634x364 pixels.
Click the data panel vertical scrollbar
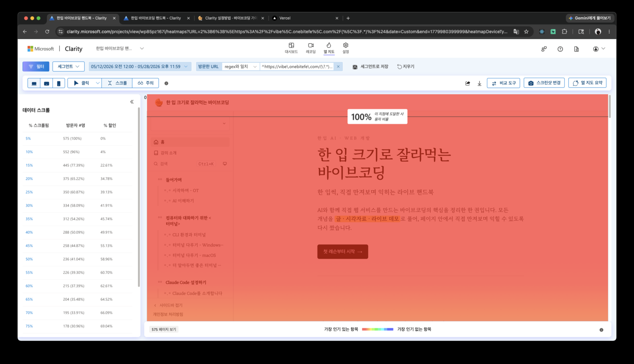point(139,197)
